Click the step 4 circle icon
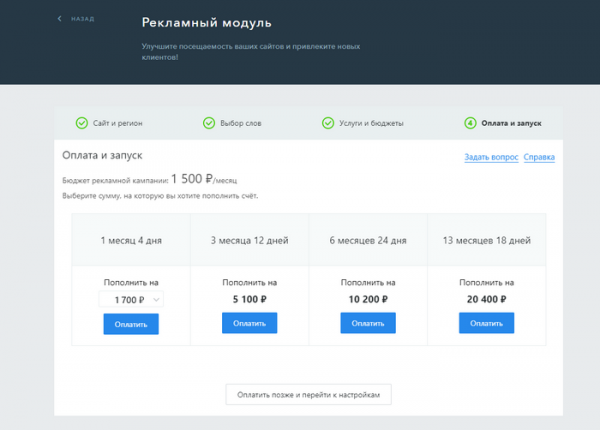 tap(470, 123)
